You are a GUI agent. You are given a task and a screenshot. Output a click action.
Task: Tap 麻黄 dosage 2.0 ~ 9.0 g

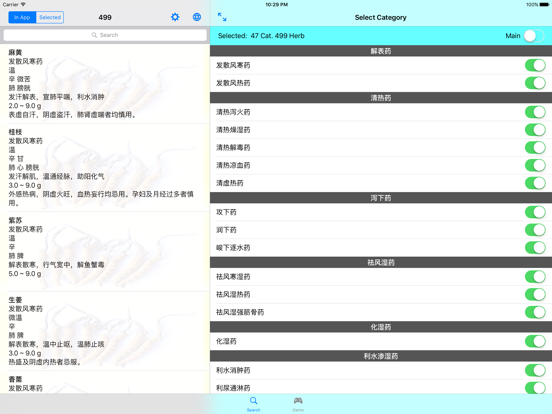25,106
